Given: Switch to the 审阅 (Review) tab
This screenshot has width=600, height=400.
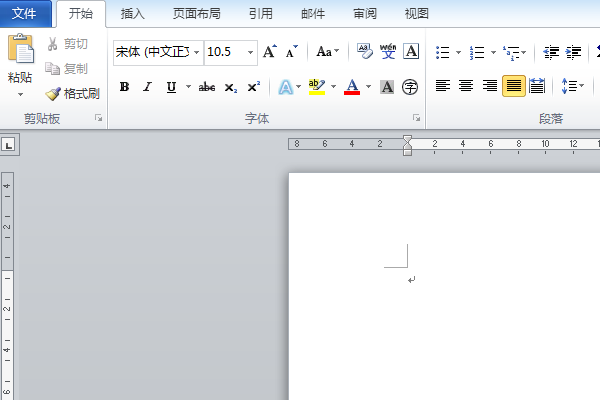Looking at the screenshot, I should coord(365,14).
